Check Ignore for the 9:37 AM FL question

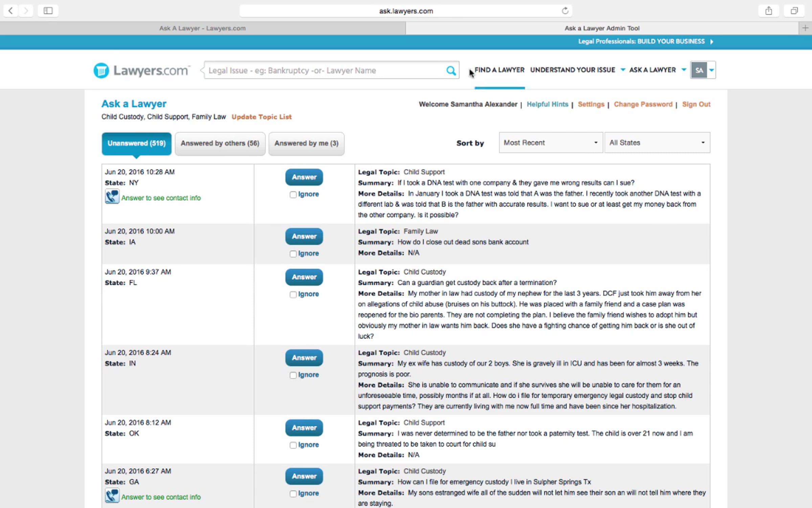(x=293, y=294)
